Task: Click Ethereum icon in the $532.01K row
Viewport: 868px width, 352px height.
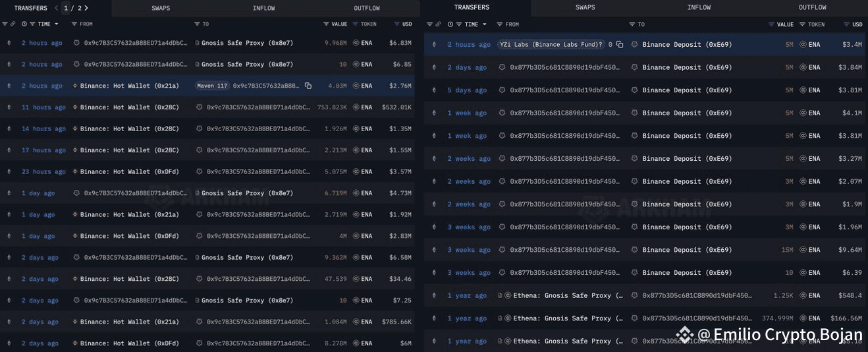Action: tap(9, 107)
